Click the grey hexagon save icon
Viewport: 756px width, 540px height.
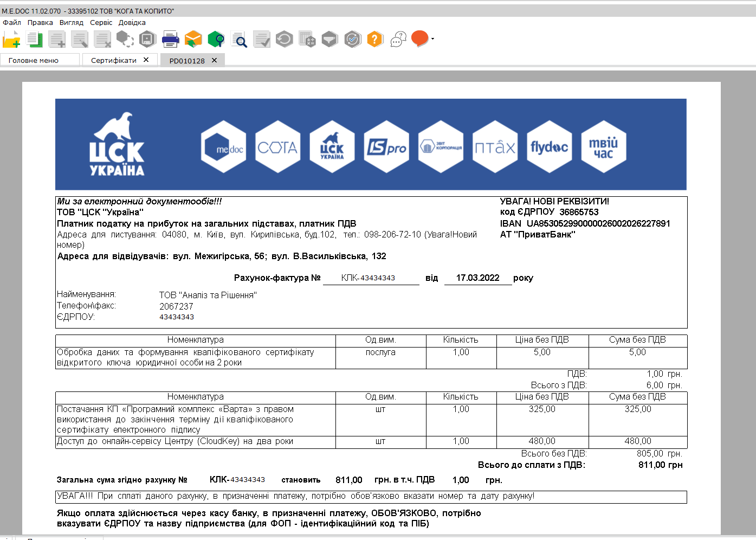[x=147, y=40]
